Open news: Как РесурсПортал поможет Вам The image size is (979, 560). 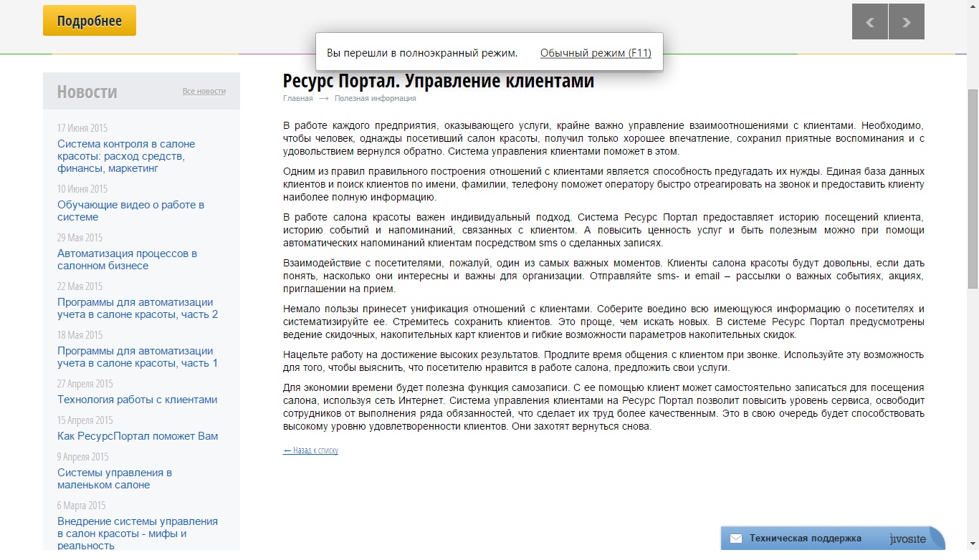pyautogui.click(x=138, y=436)
